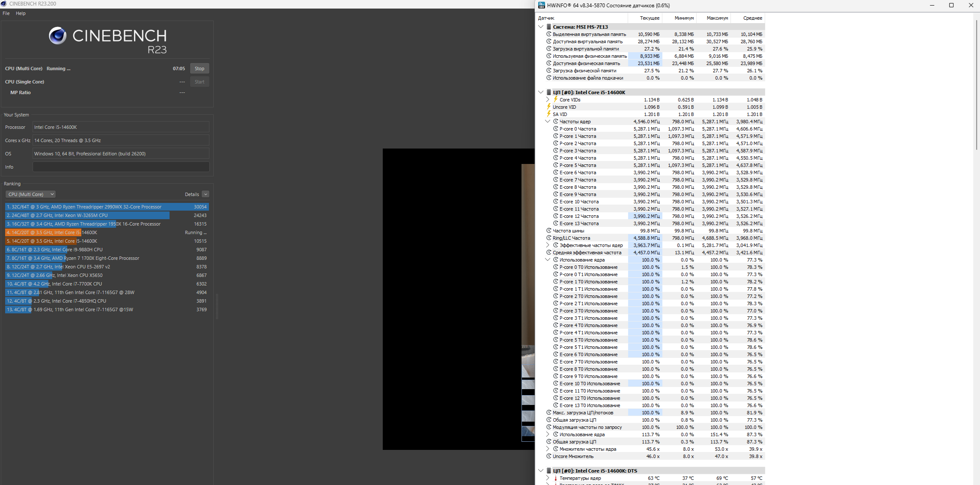Expand the Температуры ядер group
Viewport: 980px width, 485px height.
548,478
